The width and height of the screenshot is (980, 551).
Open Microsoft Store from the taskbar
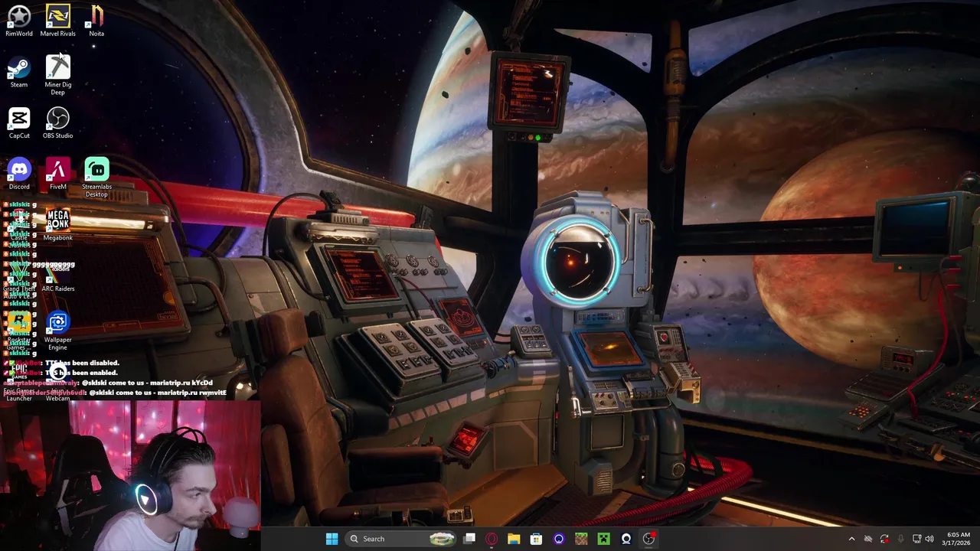click(536, 539)
